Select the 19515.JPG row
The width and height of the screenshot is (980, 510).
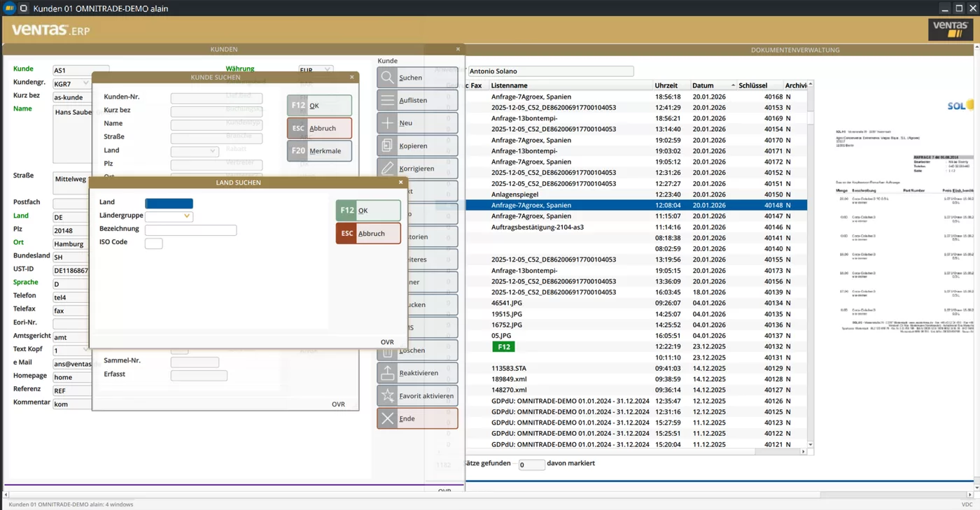coord(636,314)
